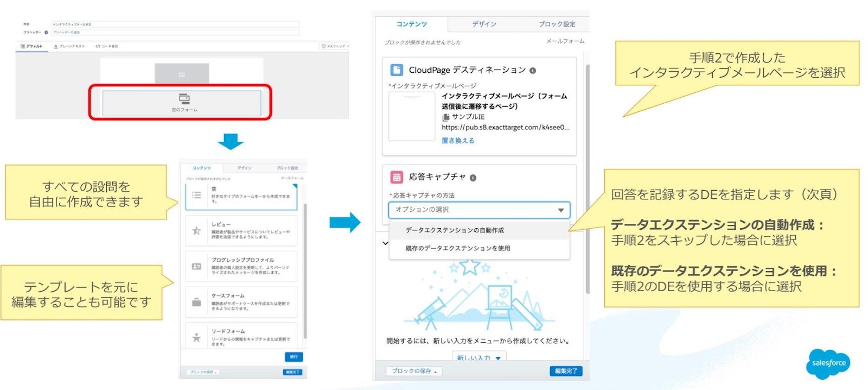Click the salesforce cloud logo
Screen dimensions: 868x390
pyautogui.click(x=828, y=363)
